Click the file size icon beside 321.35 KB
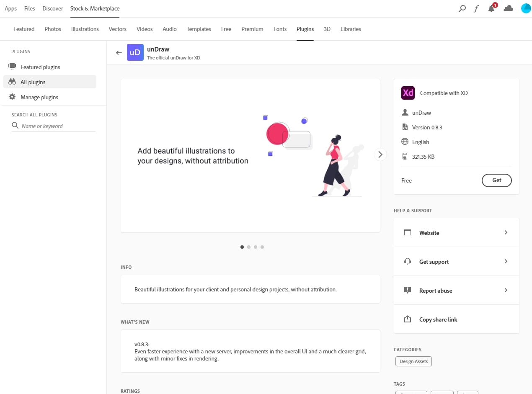This screenshot has height=394, width=532. click(405, 157)
